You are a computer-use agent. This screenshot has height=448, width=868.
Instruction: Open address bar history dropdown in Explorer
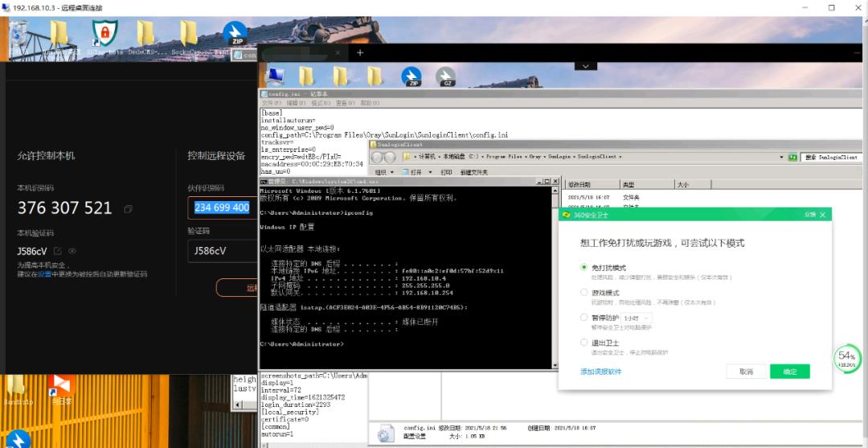pos(782,158)
